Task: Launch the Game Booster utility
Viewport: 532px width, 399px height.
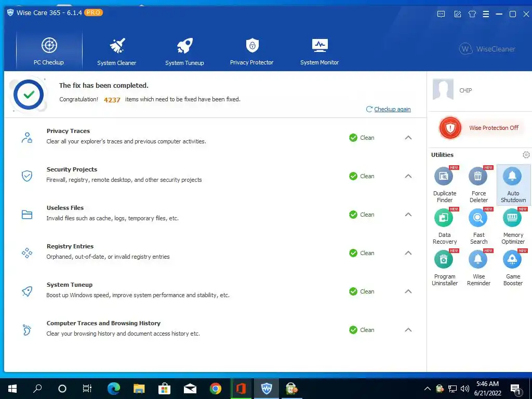Action: [513, 268]
